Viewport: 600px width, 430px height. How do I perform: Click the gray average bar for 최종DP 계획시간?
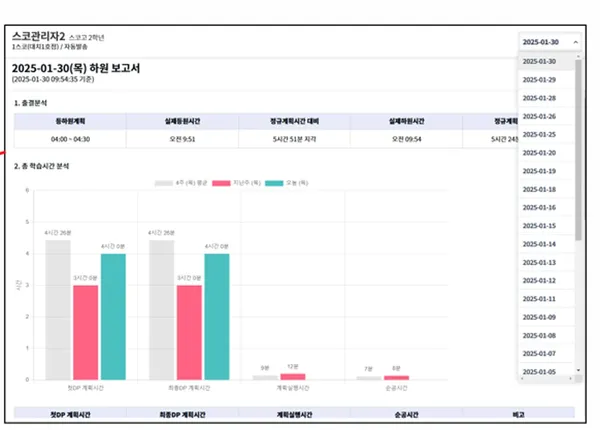161,310
